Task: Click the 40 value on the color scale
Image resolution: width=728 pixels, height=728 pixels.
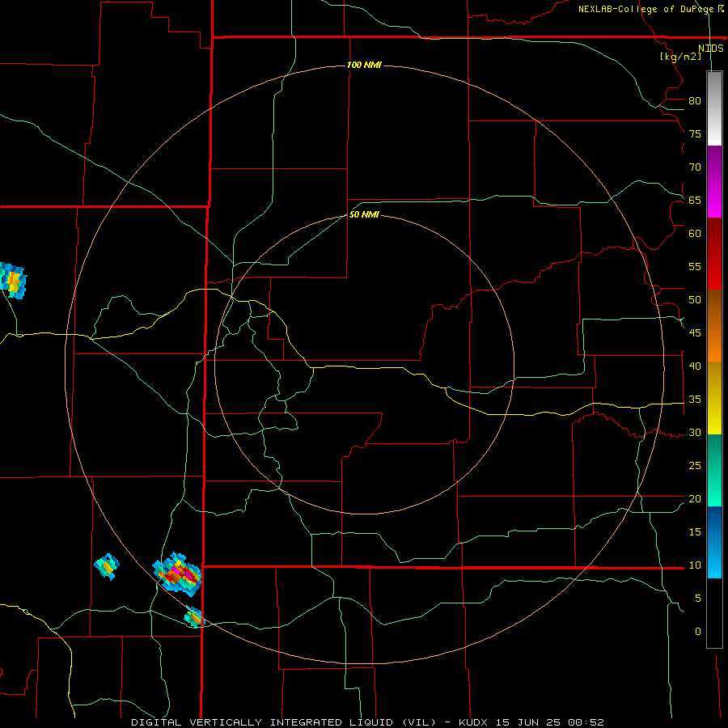Action: [x=695, y=366]
